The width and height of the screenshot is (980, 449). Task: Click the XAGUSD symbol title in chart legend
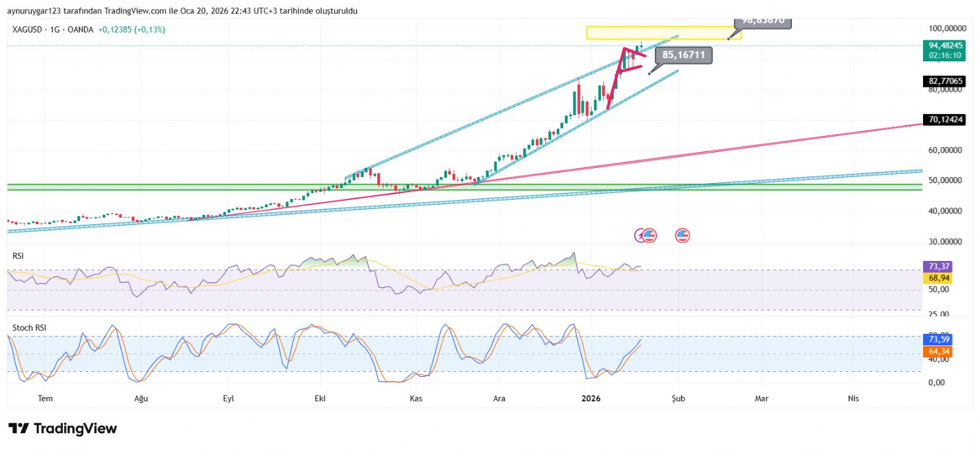28,29
